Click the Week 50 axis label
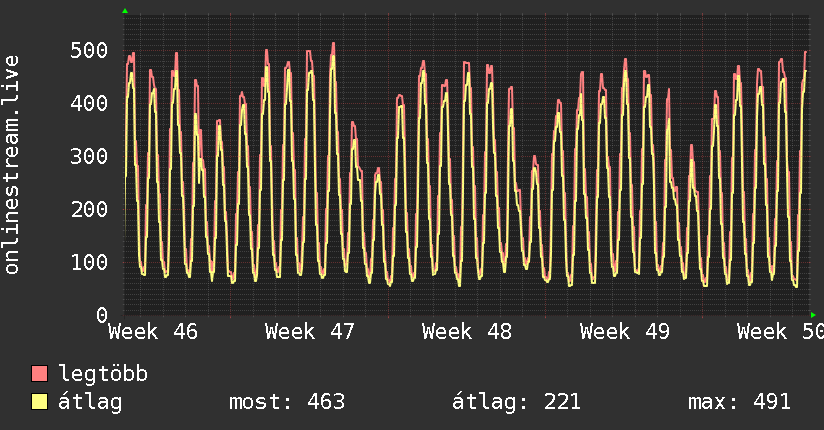The width and height of the screenshot is (824, 430). [x=780, y=332]
